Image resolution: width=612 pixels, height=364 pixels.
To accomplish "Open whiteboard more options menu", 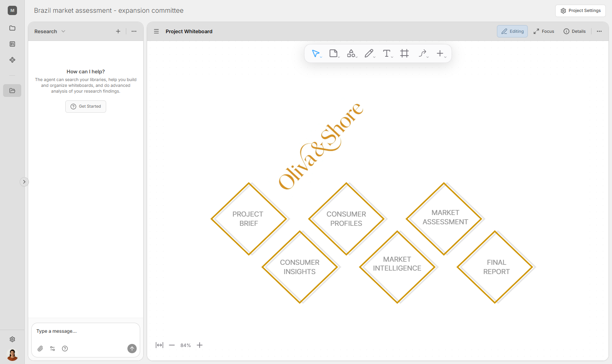I will pos(599,31).
